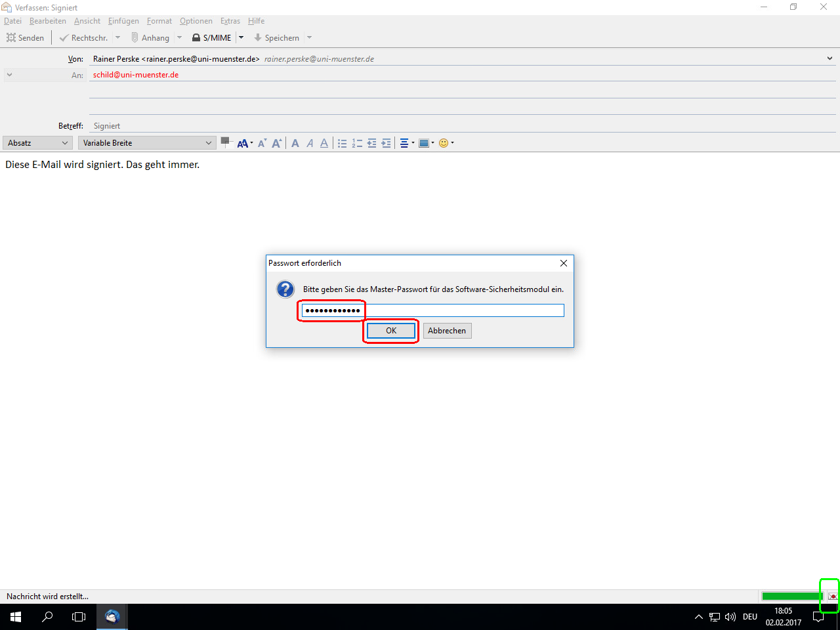Viewport: 840px width, 630px height.
Task: Expand the S/MIME dropdown arrow
Action: coord(241,37)
